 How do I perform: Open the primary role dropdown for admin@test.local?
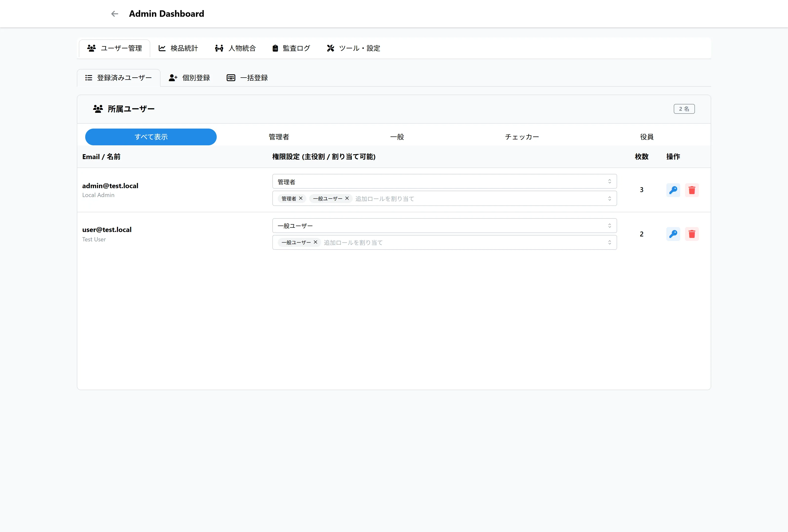point(444,182)
